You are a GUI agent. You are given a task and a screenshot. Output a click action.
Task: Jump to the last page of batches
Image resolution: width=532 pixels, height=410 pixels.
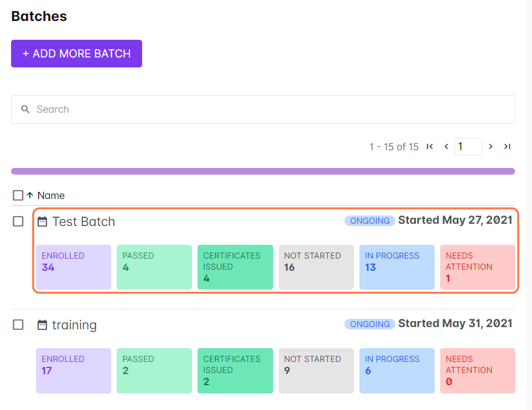click(507, 146)
